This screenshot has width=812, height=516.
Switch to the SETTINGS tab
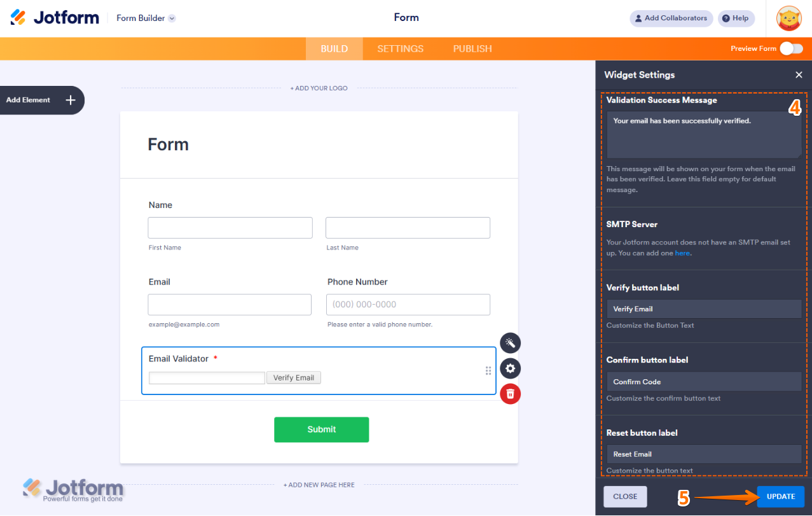(x=400, y=48)
